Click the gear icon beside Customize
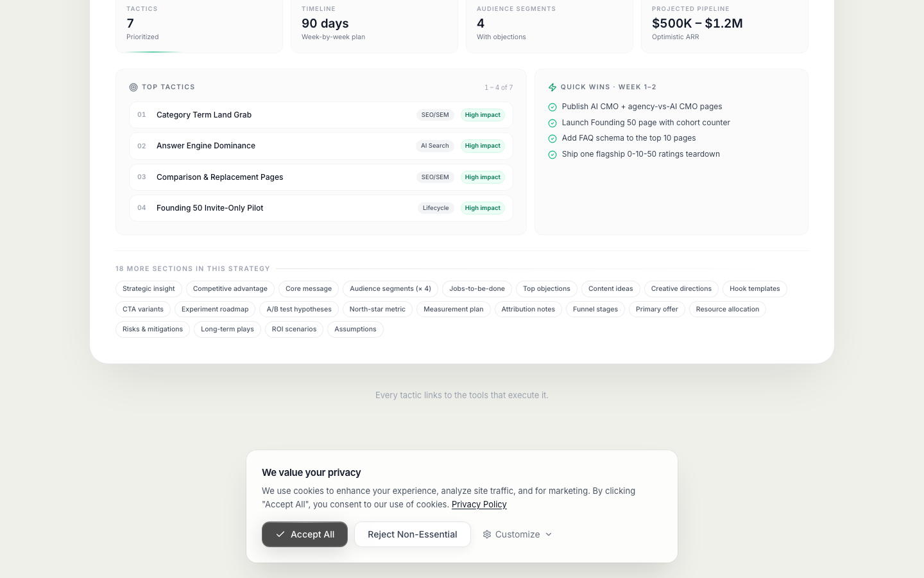 [487, 534]
